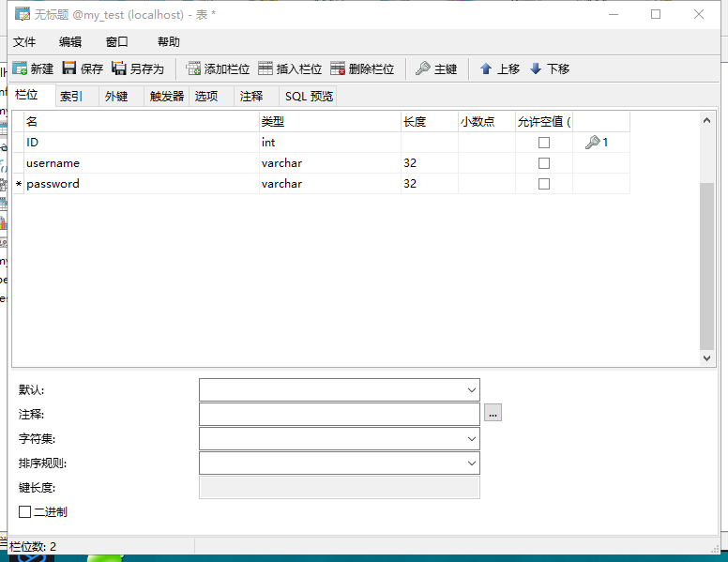Click the New (新建) table icon

pos(20,68)
